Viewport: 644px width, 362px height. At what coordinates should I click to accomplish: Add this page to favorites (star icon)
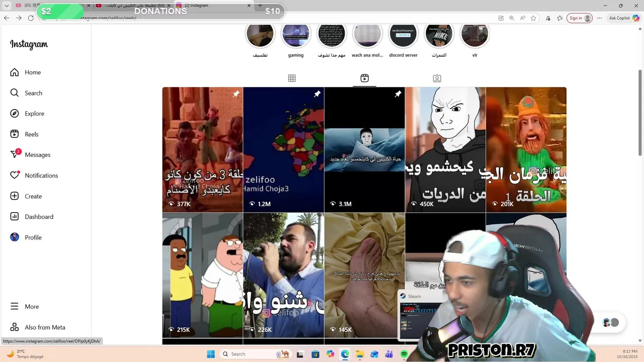coord(533,18)
